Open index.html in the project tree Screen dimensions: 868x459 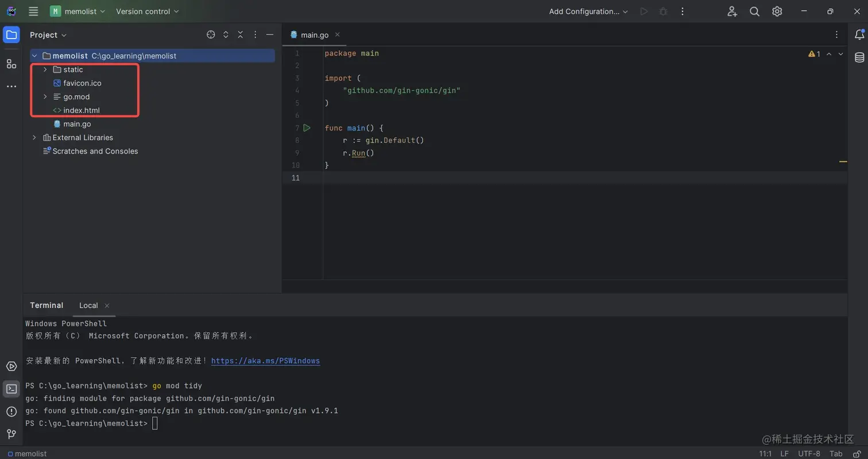(x=82, y=110)
